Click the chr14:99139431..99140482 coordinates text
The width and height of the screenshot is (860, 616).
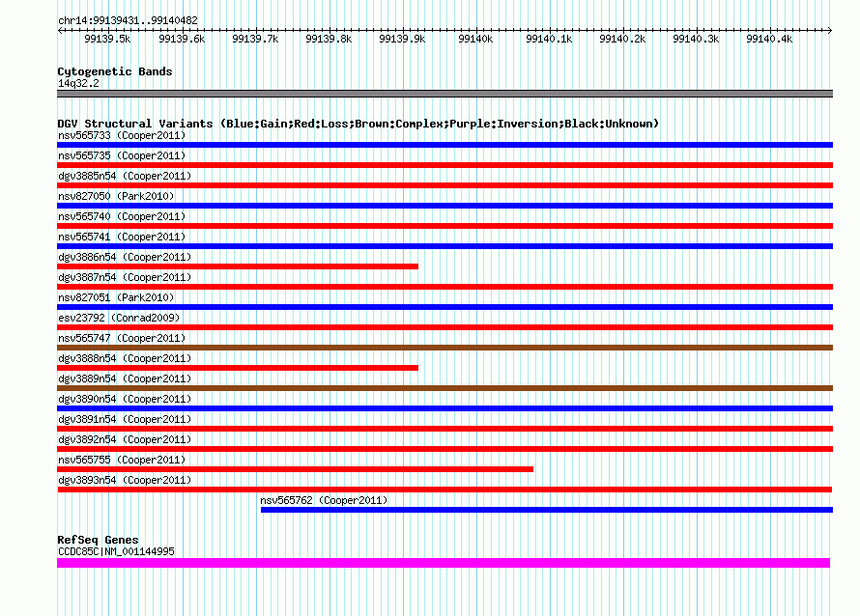coord(128,20)
